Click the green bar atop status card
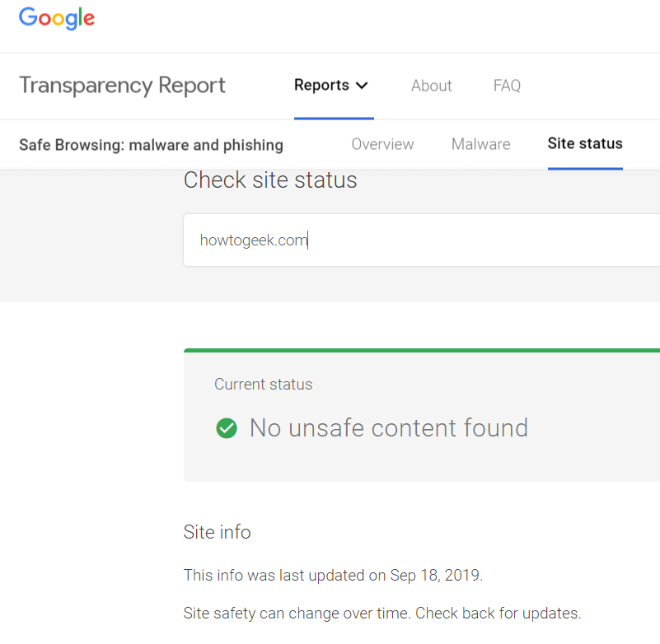Image resolution: width=660 pixels, height=644 pixels. pyautogui.click(x=422, y=350)
